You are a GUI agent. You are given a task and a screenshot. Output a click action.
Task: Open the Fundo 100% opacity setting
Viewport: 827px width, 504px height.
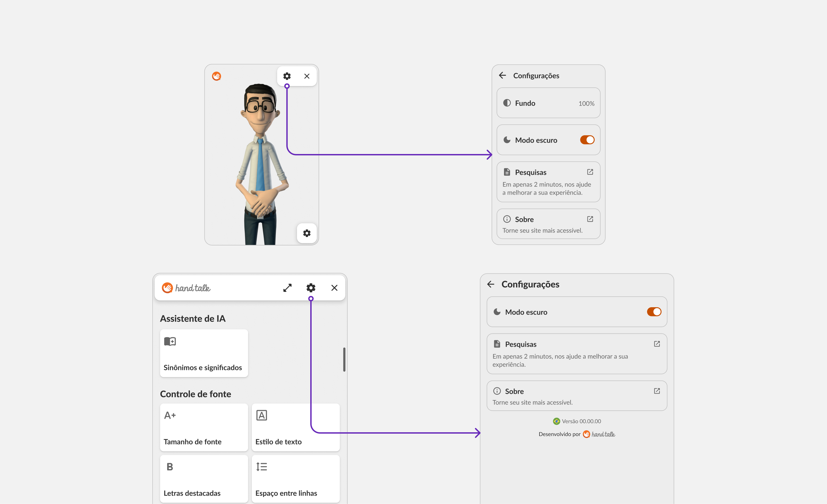(x=548, y=103)
